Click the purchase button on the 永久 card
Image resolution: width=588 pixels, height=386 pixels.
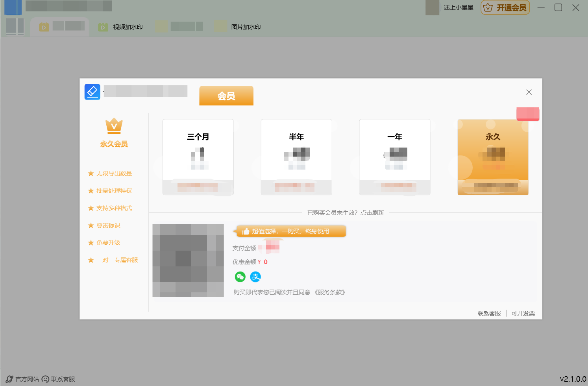[x=493, y=186]
